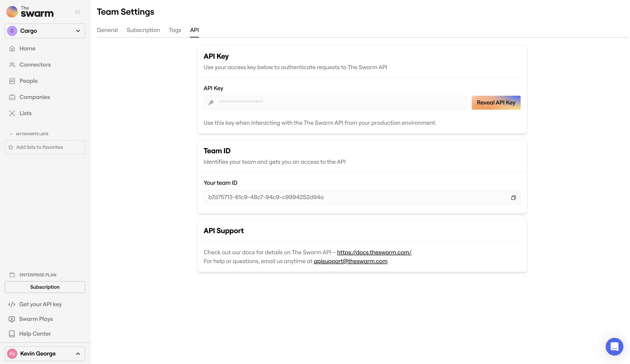This screenshot has width=630, height=364.
Task: Click the Swarm Plays video icon
Action: (x=12, y=319)
